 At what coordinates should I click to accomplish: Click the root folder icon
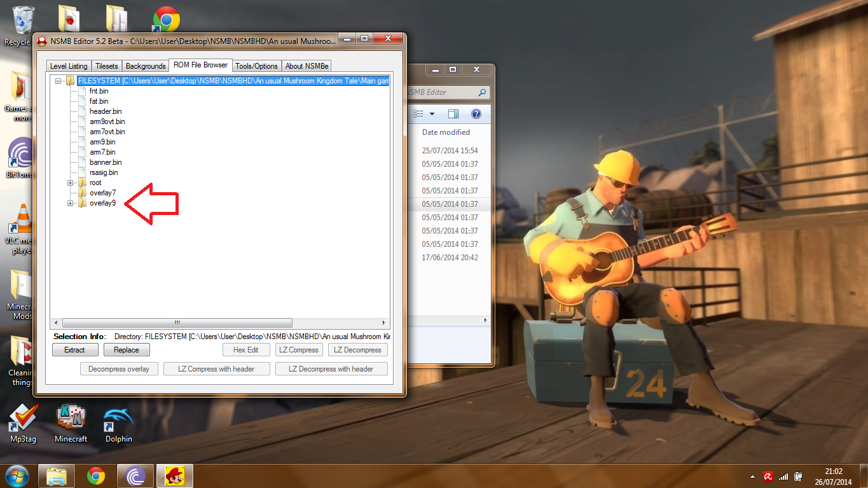(x=82, y=183)
